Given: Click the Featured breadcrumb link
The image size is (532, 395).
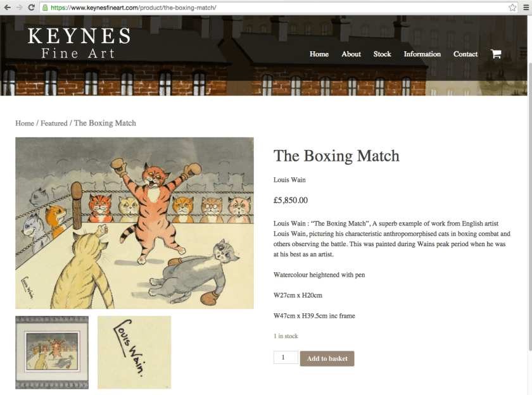Looking at the screenshot, I should [x=54, y=123].
